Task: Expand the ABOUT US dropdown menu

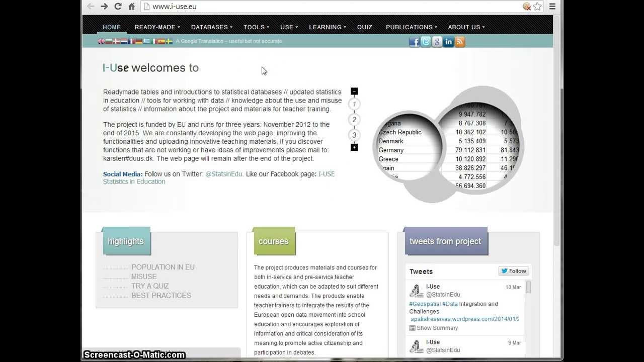Action: click(x=466, y=27)
